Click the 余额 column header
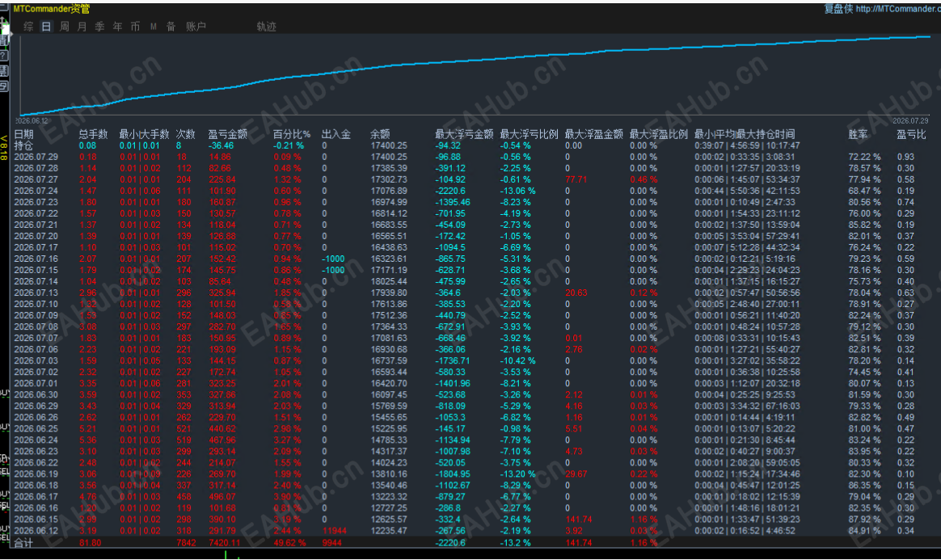This screenshot has height=560, width=941. 380,134
